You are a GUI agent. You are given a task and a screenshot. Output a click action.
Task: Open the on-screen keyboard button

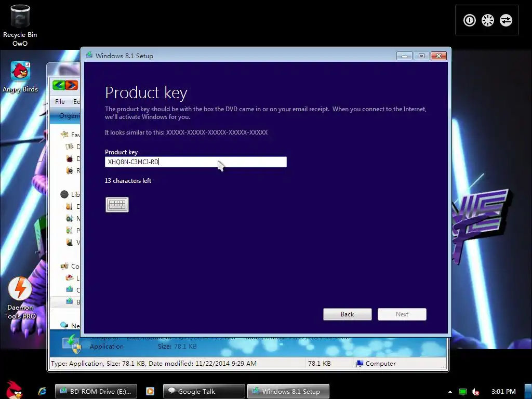point(117,205)
